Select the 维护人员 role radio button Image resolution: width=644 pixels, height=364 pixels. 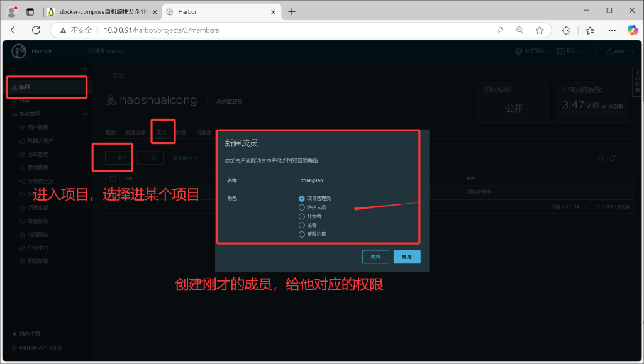point(302,207)
